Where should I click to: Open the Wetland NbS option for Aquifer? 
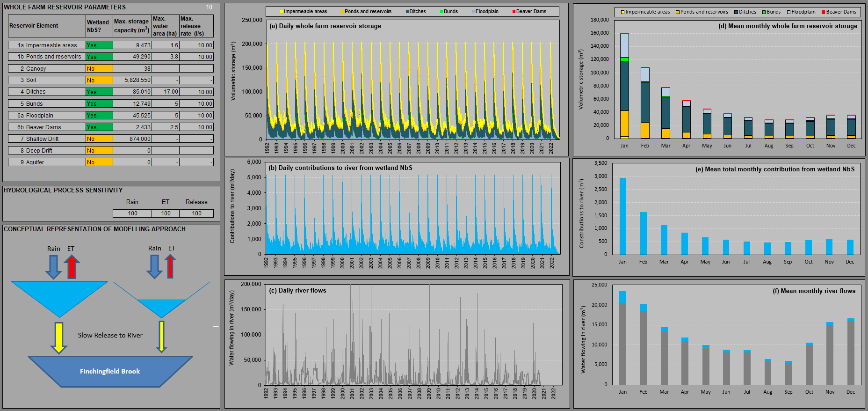pyautogui.click(x=99, y=162)
